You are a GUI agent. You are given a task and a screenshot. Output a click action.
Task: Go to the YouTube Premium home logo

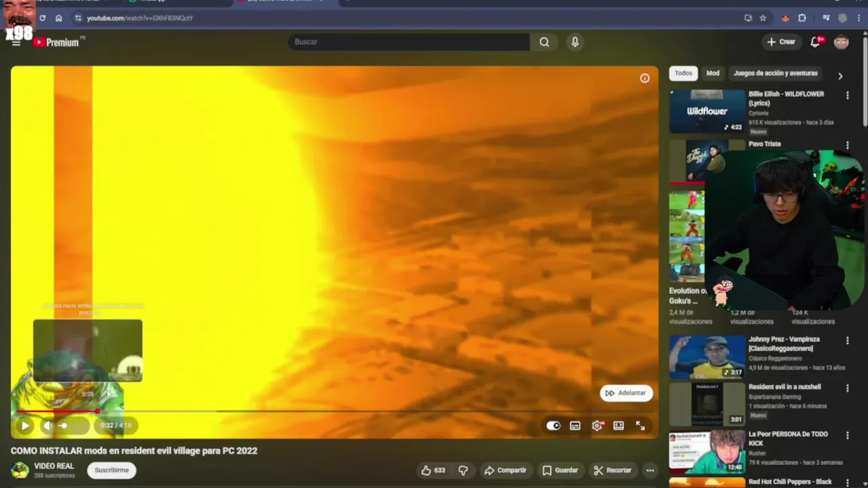pyautogui.click(x=57, y=42)
